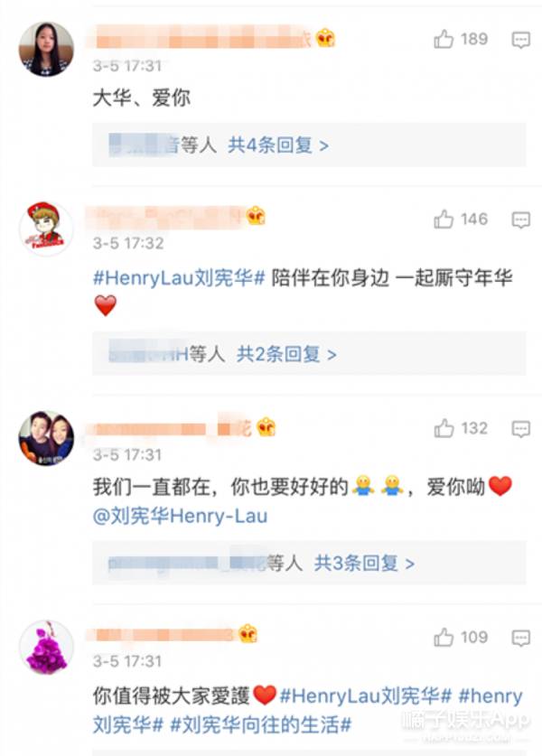Image resolution: width=542 pixels, height=756 pixels.
Task: View cartoon character avatar with red hat
Action: (x=46, y=228)
